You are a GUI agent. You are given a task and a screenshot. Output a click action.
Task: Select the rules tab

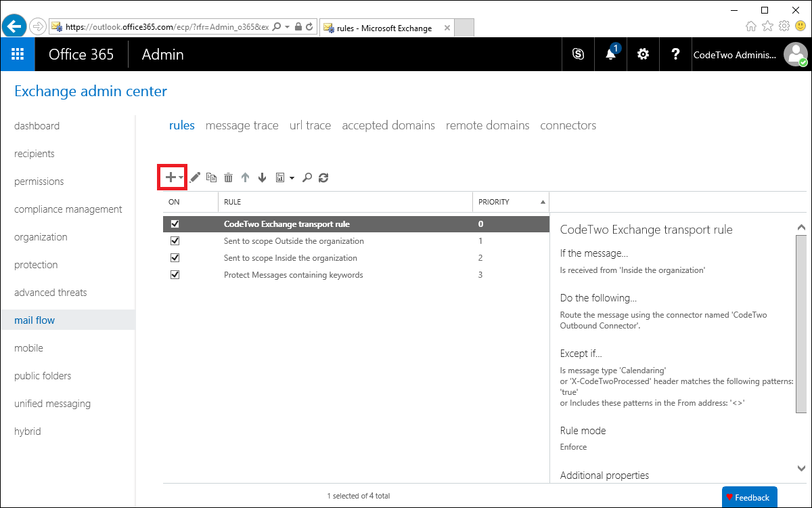click(x=182, y=125)
